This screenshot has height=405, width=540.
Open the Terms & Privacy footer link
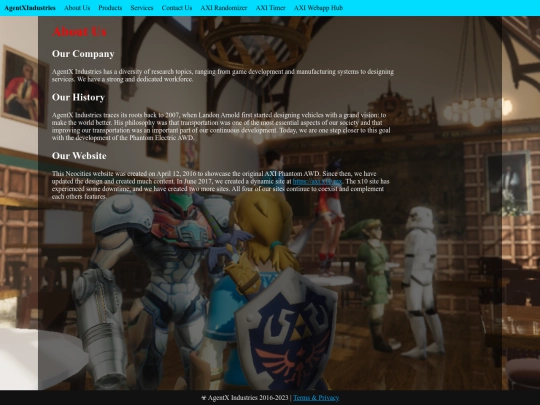click(x=316, y=398)
